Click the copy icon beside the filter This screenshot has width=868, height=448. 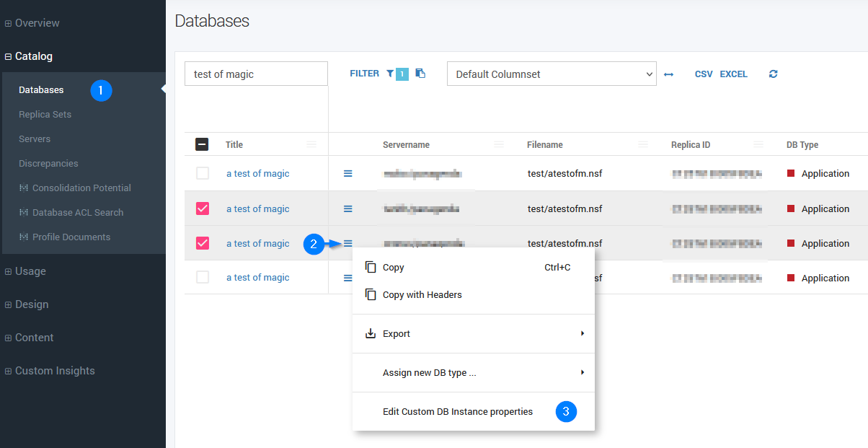(420, 74)
